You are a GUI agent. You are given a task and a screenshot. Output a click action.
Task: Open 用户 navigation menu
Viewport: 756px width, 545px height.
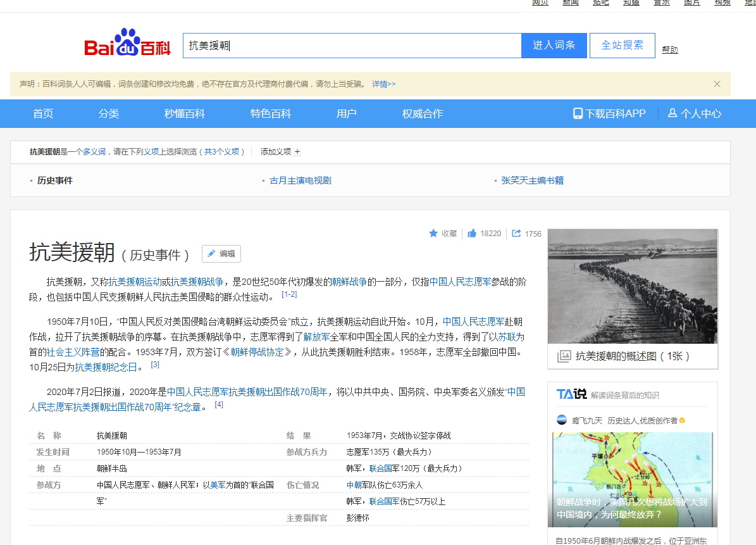click(346, 114)
